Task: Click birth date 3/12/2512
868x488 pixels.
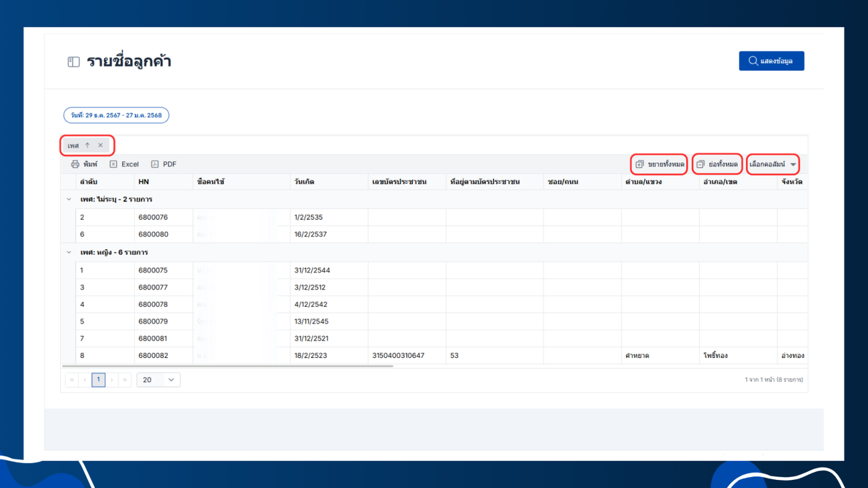Action: point(329,288)
